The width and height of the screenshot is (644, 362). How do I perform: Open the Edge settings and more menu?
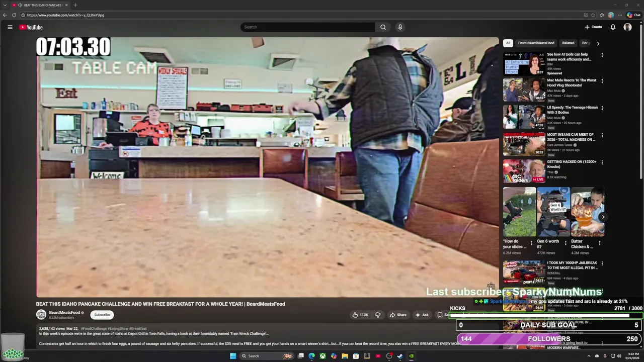[x=620, y=15]
